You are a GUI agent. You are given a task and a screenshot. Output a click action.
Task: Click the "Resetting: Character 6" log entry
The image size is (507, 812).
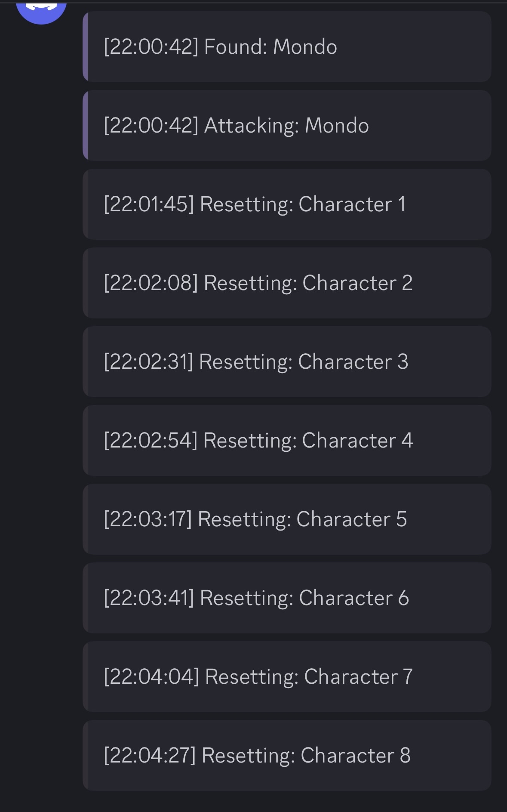click(286, 598)
